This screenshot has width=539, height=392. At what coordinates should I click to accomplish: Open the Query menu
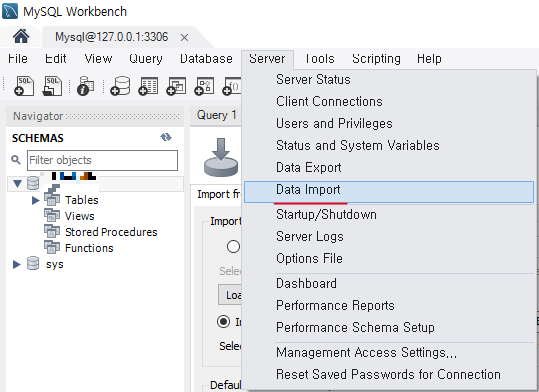click(146, 59)
